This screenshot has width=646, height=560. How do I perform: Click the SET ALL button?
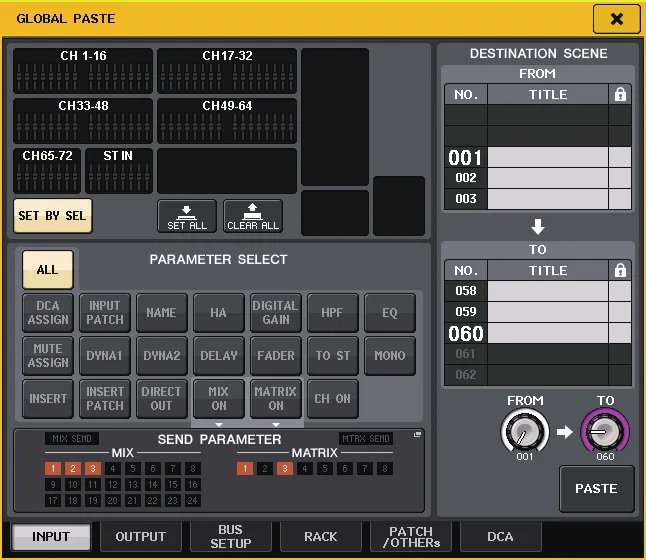[187, 216]
